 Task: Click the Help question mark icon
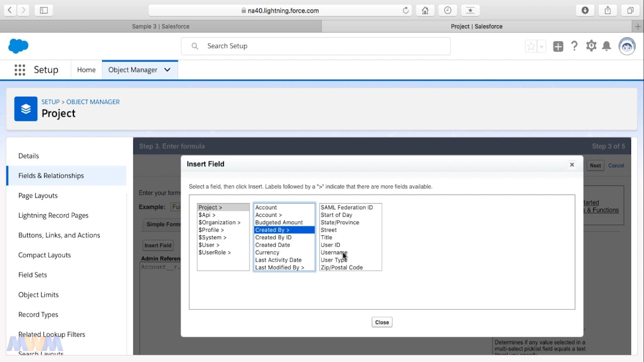(x=574, y=46)
